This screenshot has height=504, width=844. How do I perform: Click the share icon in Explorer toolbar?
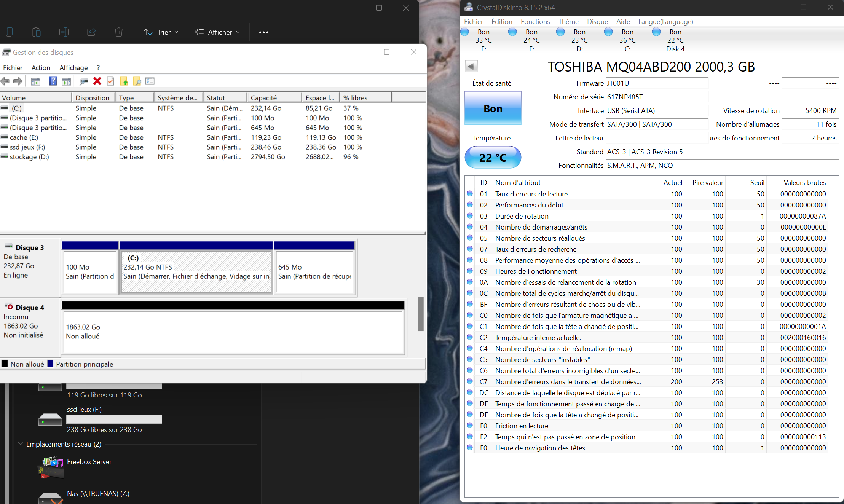pos(91,32)
